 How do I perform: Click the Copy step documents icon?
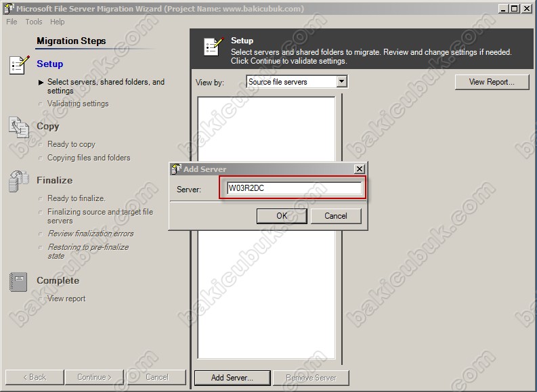[19, 127]
